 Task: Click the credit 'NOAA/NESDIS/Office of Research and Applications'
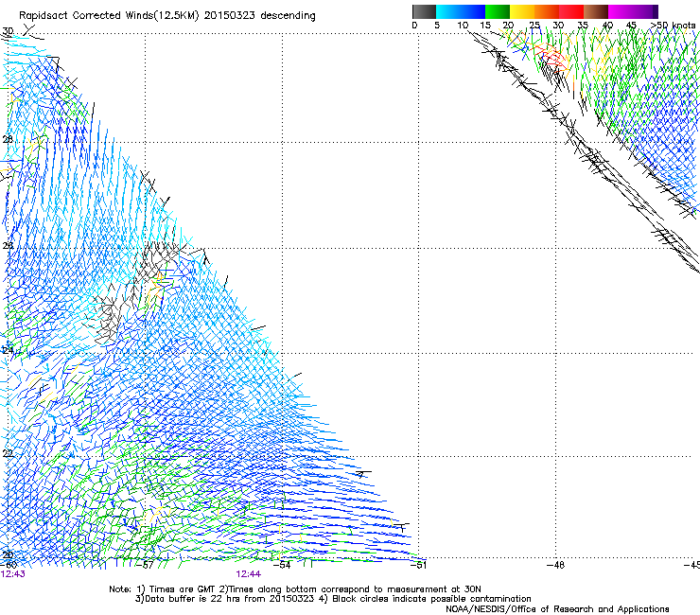557,609
